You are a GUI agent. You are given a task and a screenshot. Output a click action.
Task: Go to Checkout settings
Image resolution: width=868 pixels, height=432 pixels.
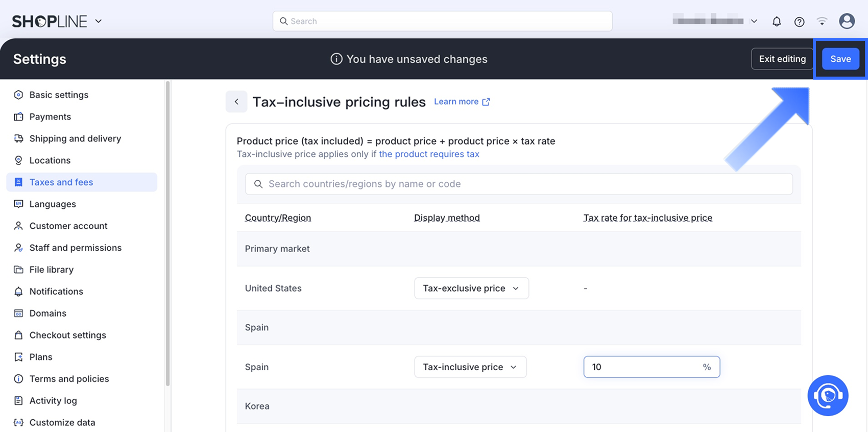point(68,335)
